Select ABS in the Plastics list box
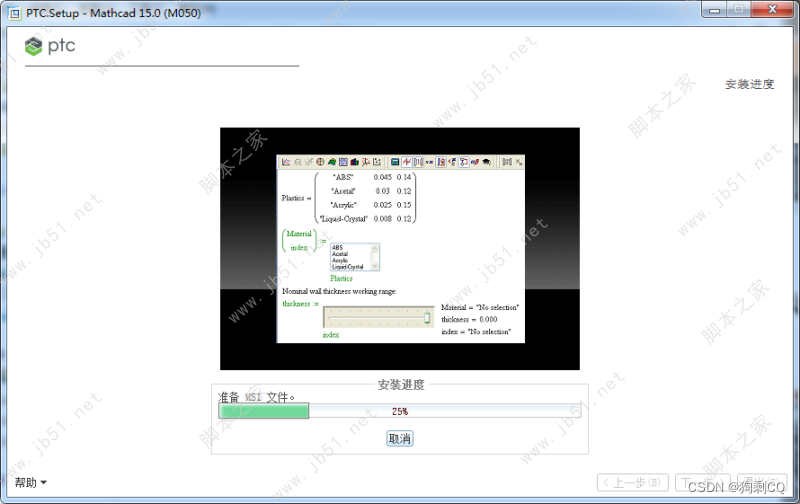 [338, 247]
